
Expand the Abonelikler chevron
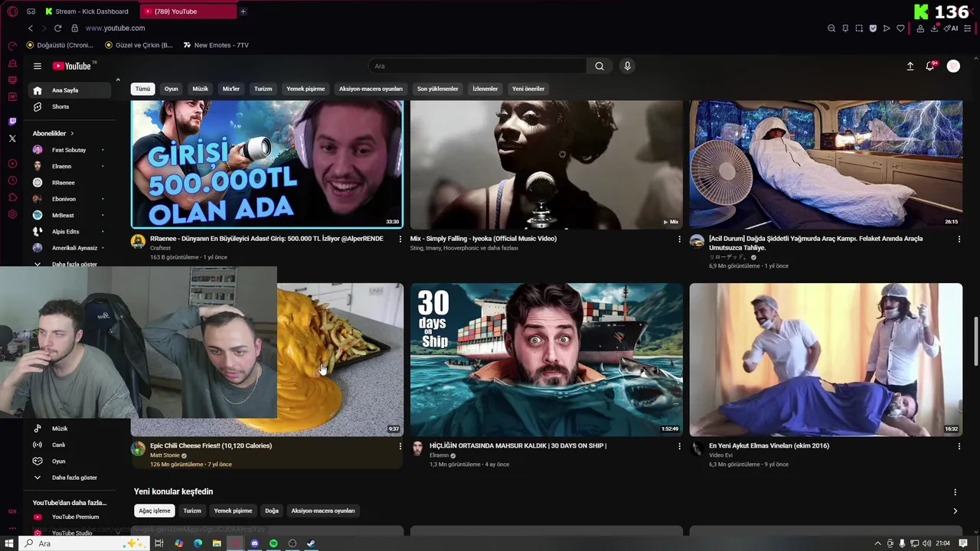tap(72, 133)
